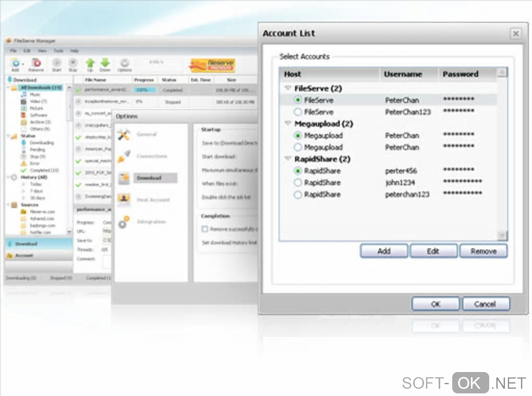Click the Add button in Account List
Screen dimensions: 532x396
click(384, 251)
